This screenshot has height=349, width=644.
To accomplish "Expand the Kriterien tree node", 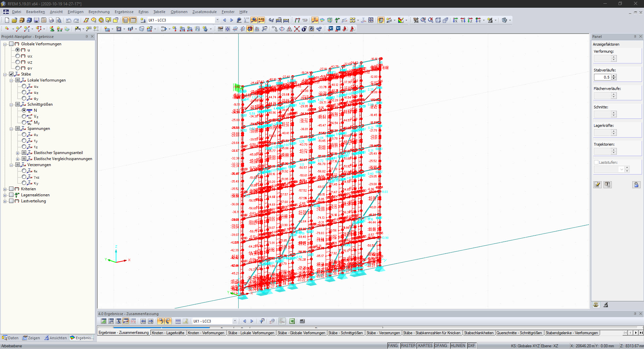I will click(x=5, y=189).
